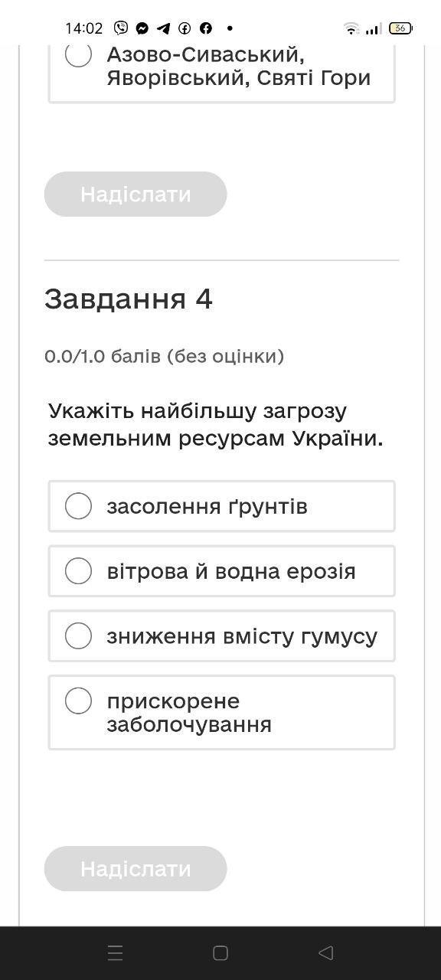Screen dimensions: 441x980
Task: Select radio button зниження вмісту гумусу
Action: click(x=78, y=635)
